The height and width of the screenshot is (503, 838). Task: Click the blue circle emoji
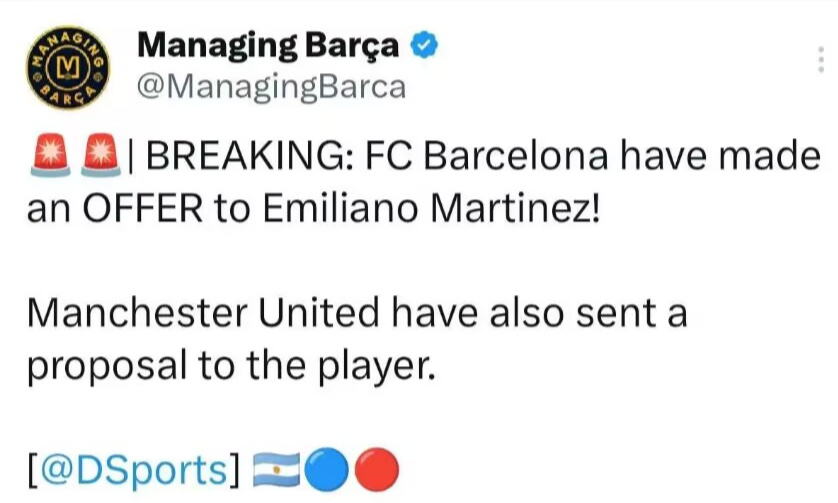pyautogui.click(x=326, y=470)
